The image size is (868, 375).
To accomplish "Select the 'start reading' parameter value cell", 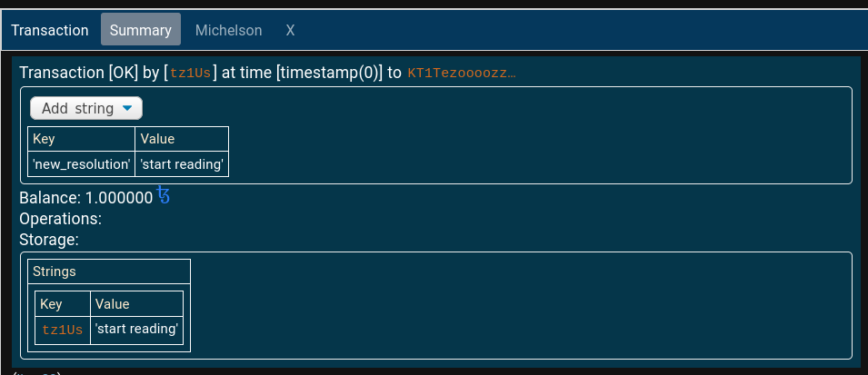I will click(x=182, y=164).
